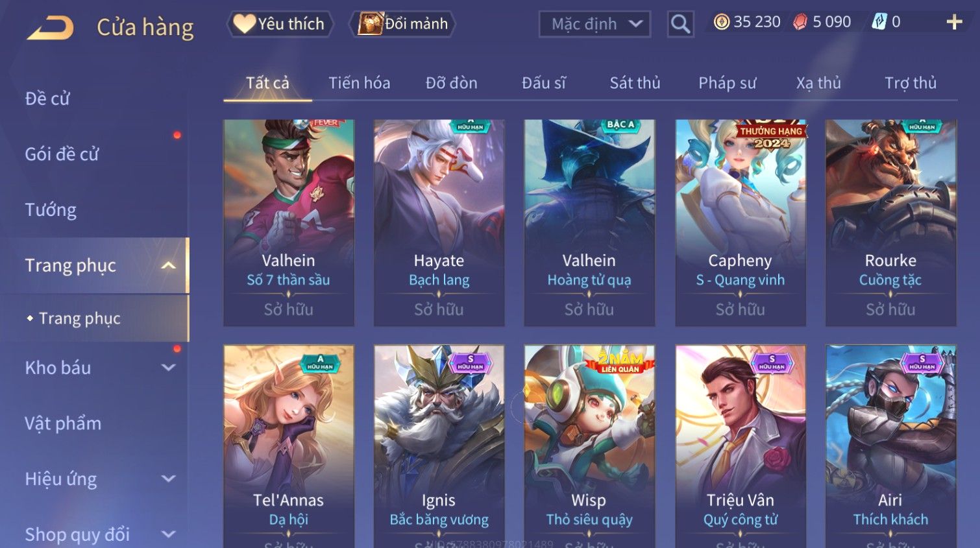Tap the red ruby currency icon
The image size is (980, 548).
click(x=800, y=22)
